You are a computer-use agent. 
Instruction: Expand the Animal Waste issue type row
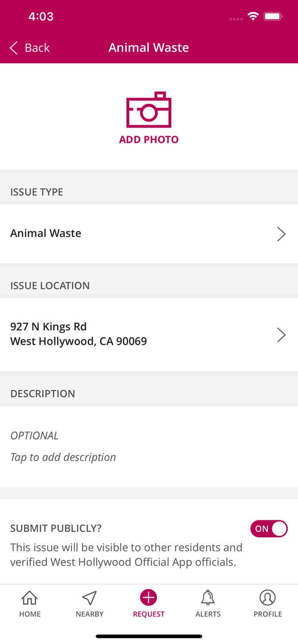click(148, 234)
